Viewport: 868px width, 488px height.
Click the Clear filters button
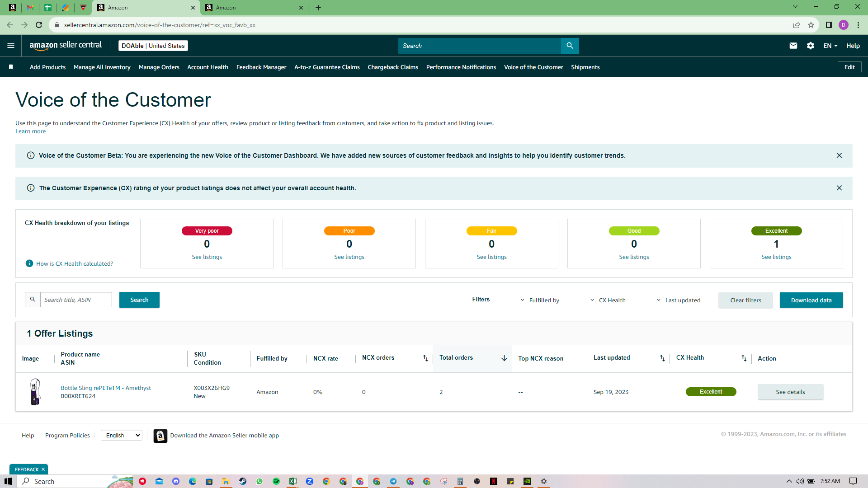745,300
